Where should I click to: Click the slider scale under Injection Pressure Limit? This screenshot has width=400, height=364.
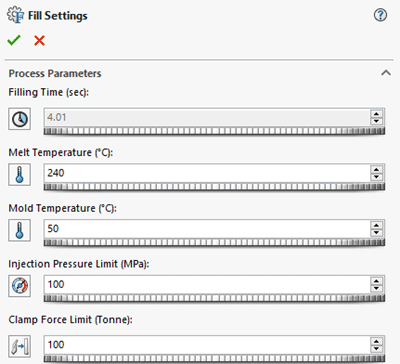(x=214, y=298)
